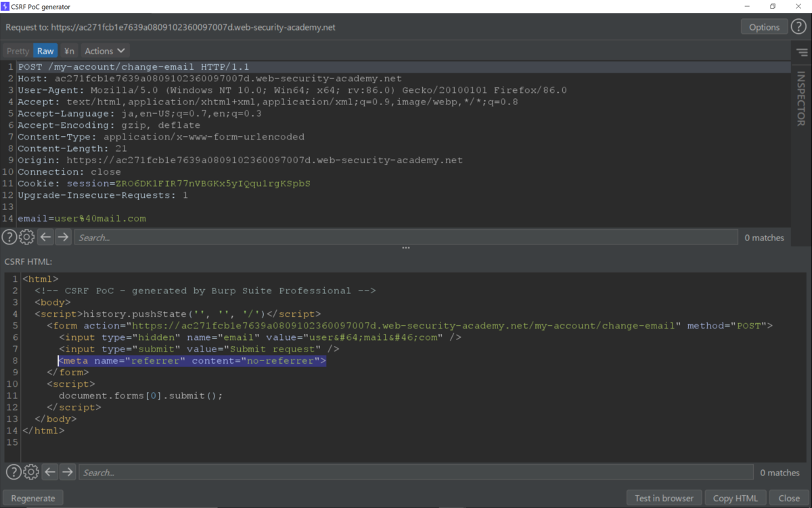Click the submit input line in HTML
This screenshot has width=812, height=508.
[199, 349]
